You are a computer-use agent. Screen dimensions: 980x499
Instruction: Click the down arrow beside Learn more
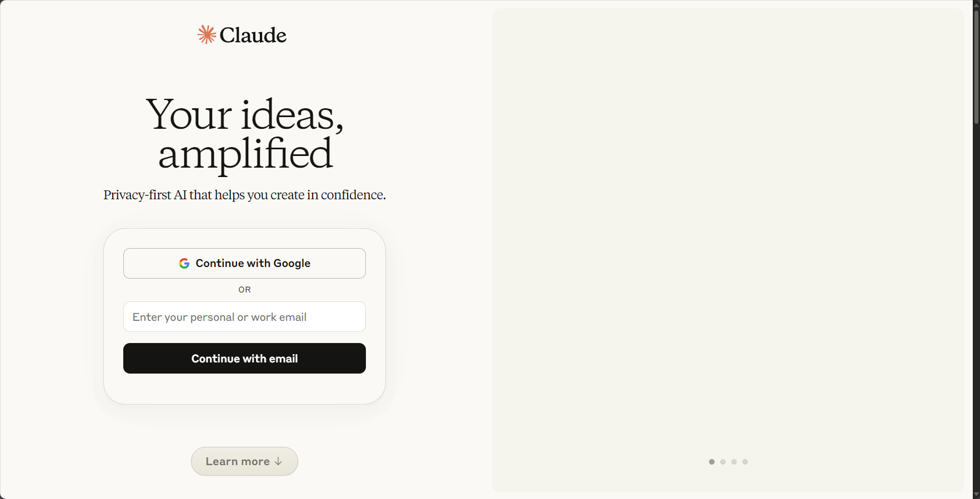click(278, 461)
